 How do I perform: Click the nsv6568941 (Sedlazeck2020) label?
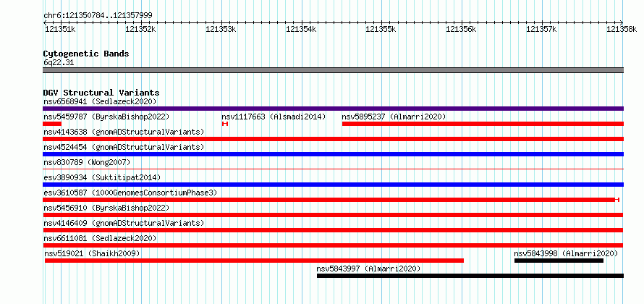[100, 101]
